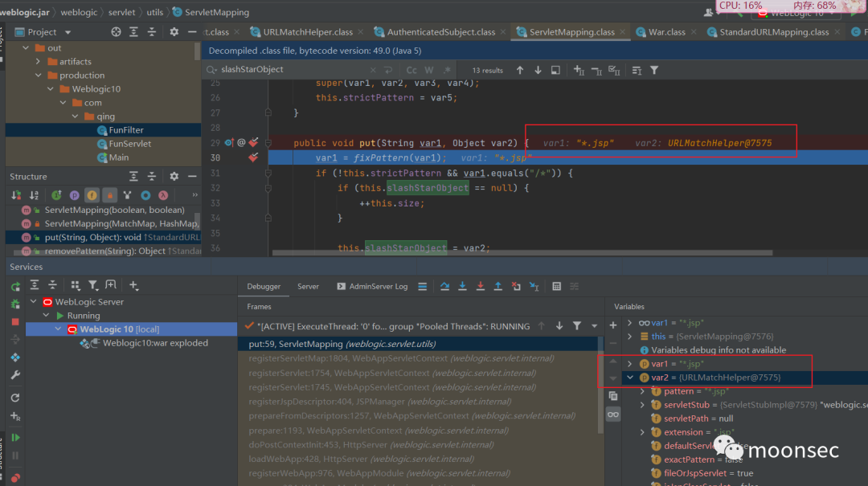This screenshot has width=868, height=486.
Task: Click the update application refresh icon
Action: (x=15, y=398)
